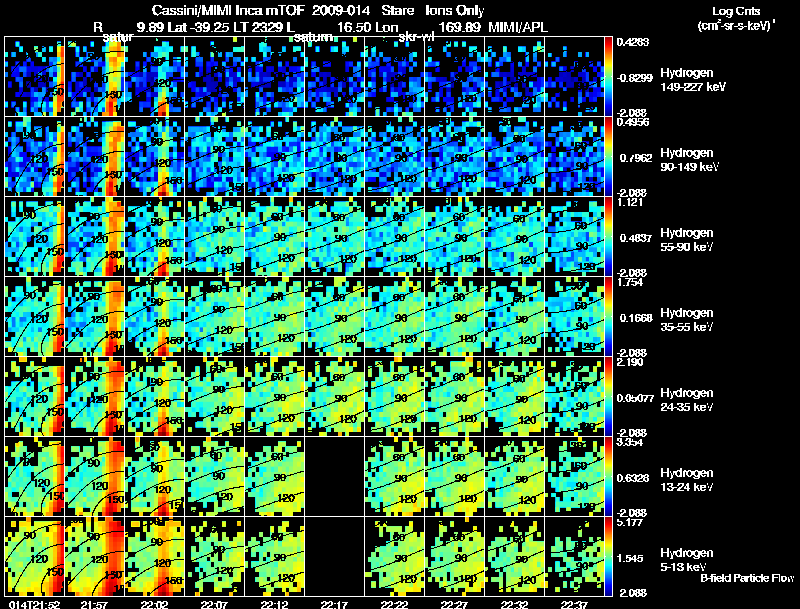
Task: Select the 13-24 keV panel at 22:27
Action: click(455, 476)
